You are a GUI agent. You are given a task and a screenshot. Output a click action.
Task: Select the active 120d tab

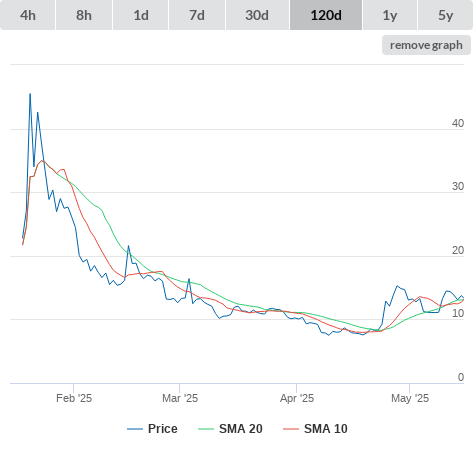click(x=326, y=15)
